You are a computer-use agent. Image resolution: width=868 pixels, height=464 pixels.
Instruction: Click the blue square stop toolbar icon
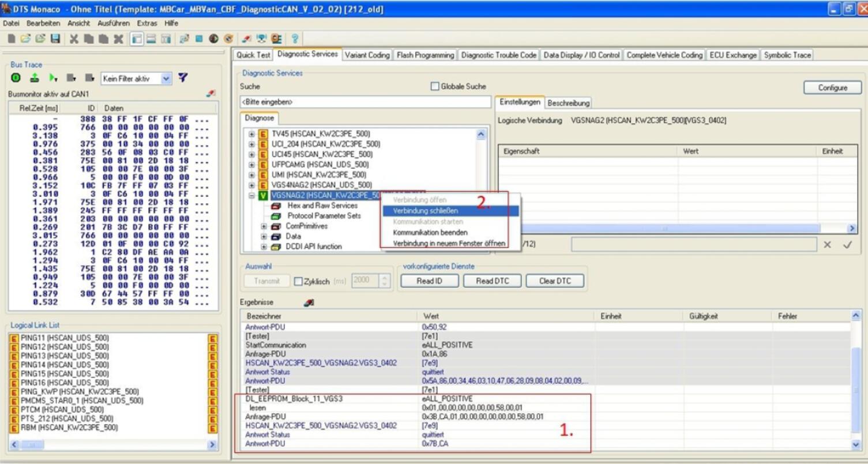point(198,38)
